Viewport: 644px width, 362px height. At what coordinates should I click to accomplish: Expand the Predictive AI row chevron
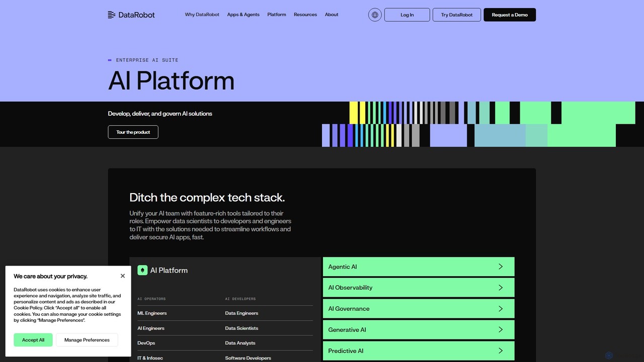click(501, 351)
